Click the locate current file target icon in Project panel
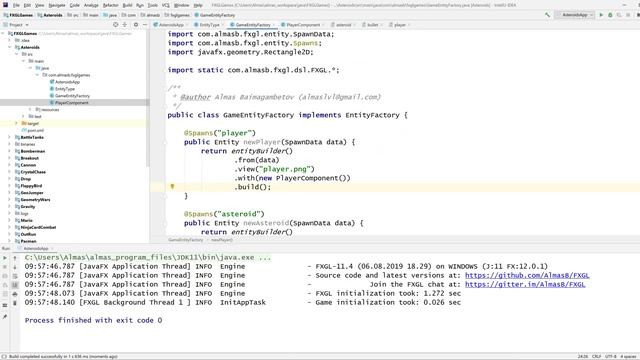Viewport: 640px width, 360px height. coord(116,25)
